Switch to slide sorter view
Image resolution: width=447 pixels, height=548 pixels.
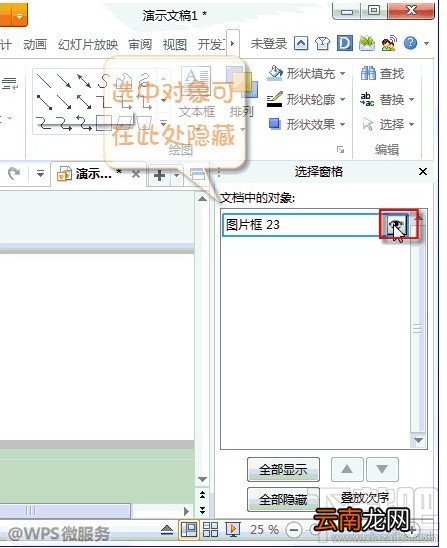coord(211,530)
